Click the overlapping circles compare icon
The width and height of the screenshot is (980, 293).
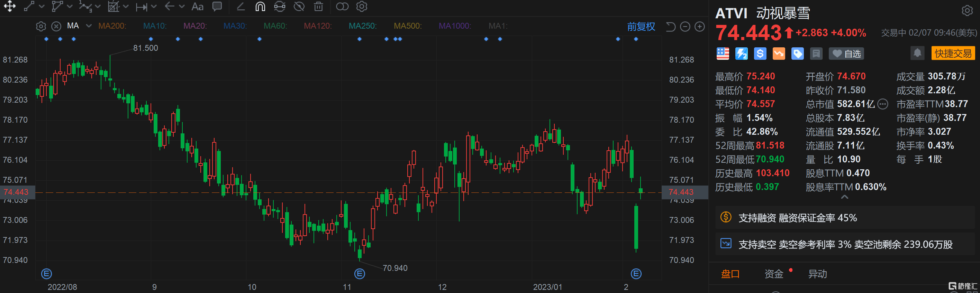[342, 7]
